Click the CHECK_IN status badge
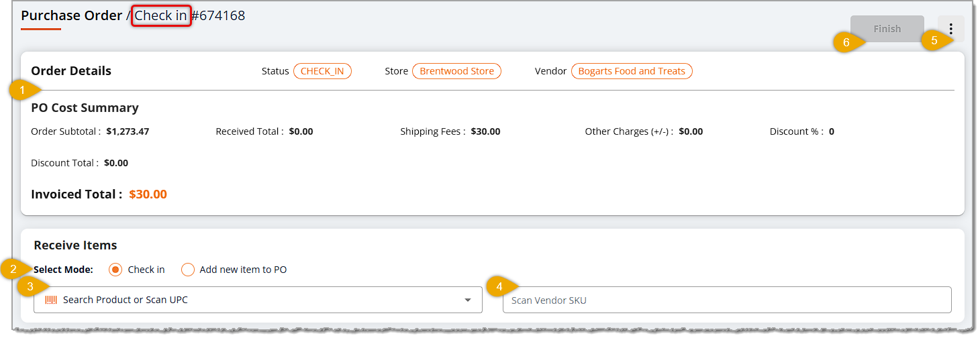The width and height of the screenshot is (980, 338). click(x=322, y=71)
